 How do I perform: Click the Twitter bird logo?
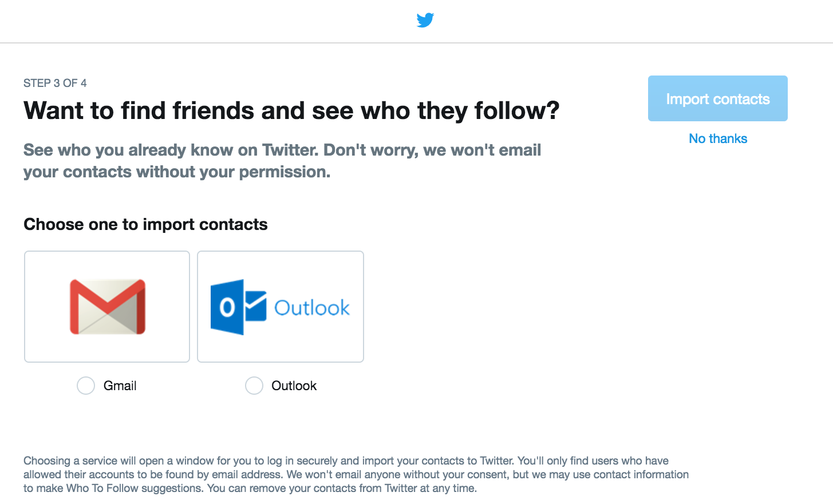[425, 20]
